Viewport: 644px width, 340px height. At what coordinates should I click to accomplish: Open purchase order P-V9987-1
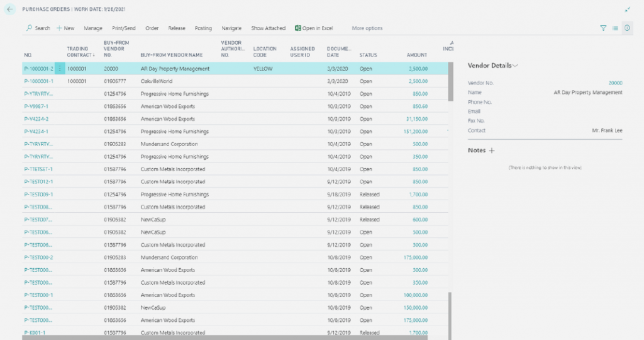(x=36, y=106)
